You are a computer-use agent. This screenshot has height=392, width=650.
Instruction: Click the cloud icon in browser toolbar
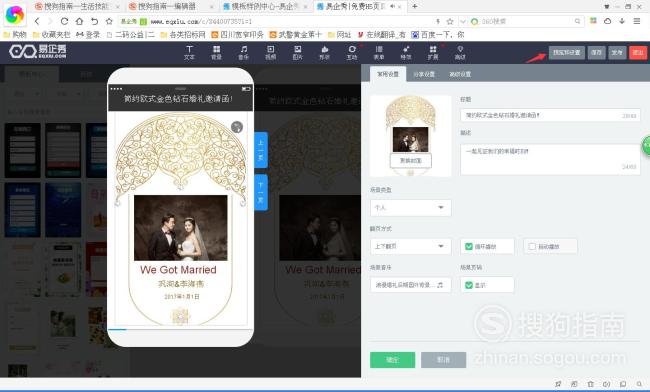tap(607, 21)
